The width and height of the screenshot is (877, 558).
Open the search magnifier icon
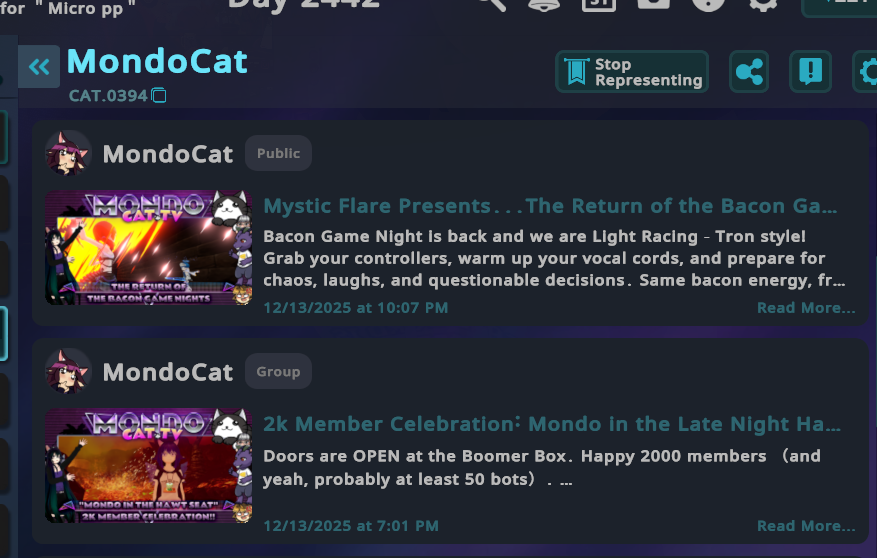[x=492, y=4]
